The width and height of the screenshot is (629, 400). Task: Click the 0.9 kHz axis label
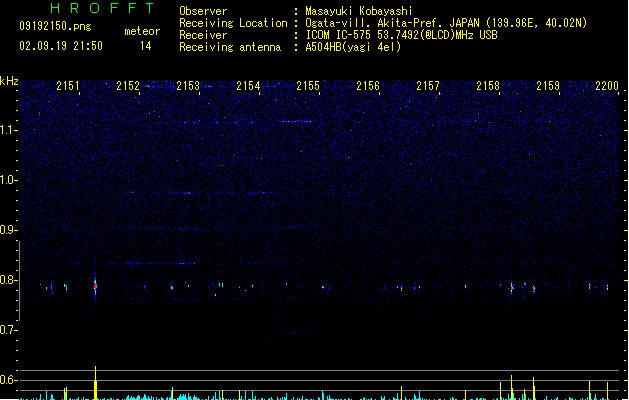pos(8,230)
